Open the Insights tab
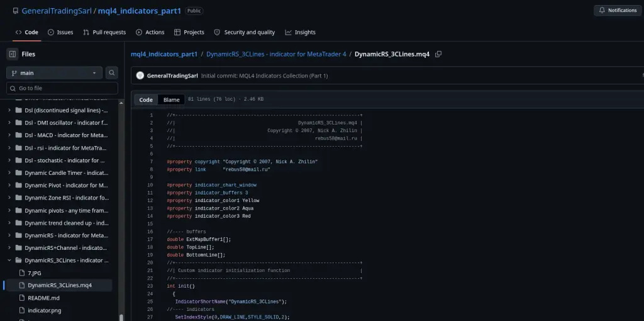 point(300,32)
